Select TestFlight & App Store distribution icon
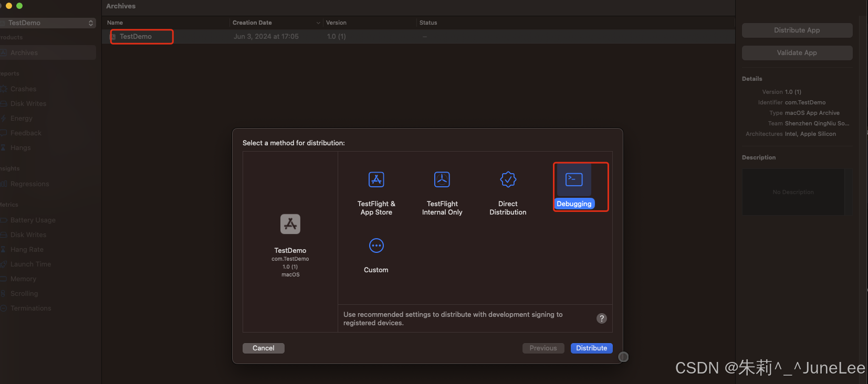The height and width of the screenshot is (384, 868). coord(377,179)
